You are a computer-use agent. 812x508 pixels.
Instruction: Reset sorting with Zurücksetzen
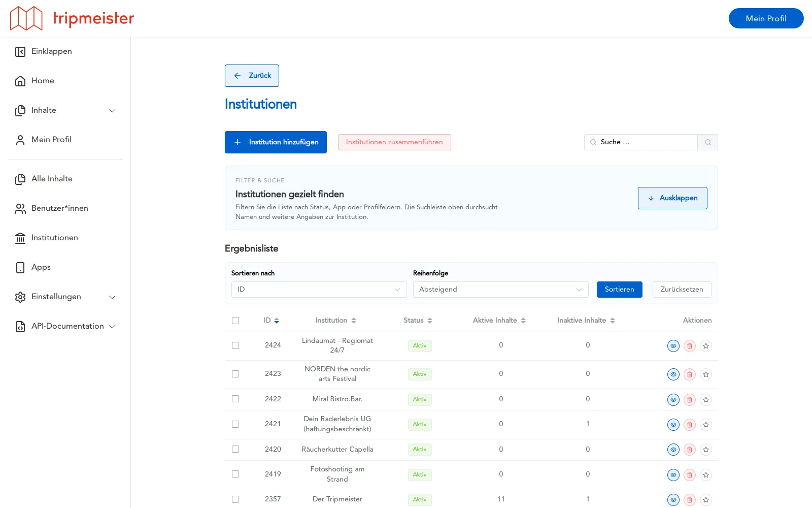[x=682, y=290]
